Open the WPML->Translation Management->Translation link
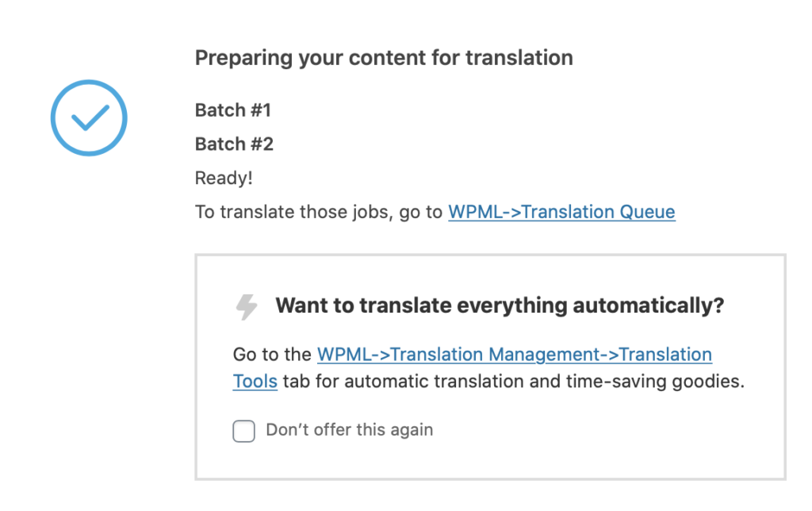 tap(514, 355)
